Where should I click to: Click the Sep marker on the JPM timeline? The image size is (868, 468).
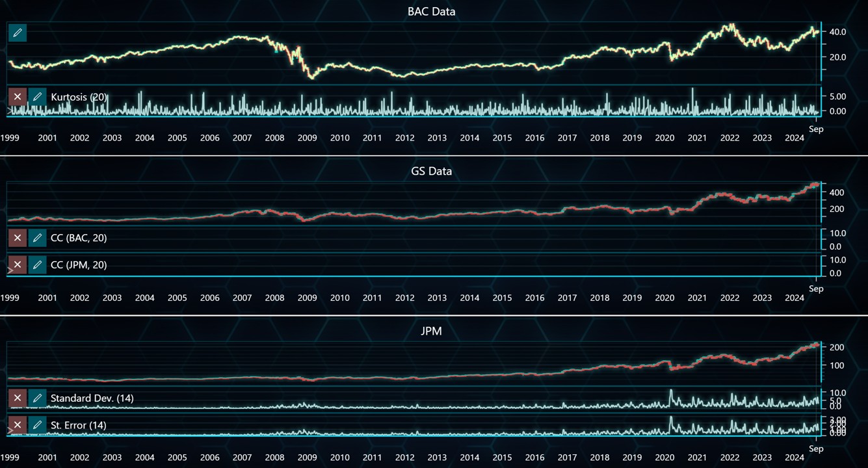tap(816, 448)
